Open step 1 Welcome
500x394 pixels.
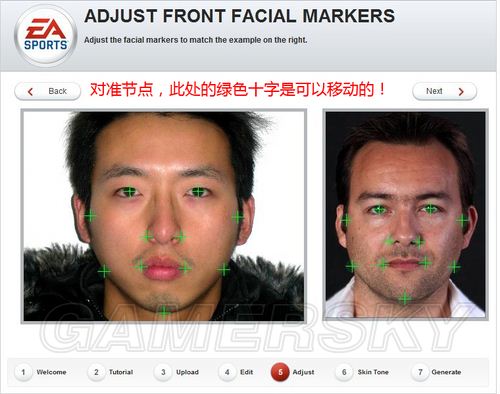pos(41,372)
